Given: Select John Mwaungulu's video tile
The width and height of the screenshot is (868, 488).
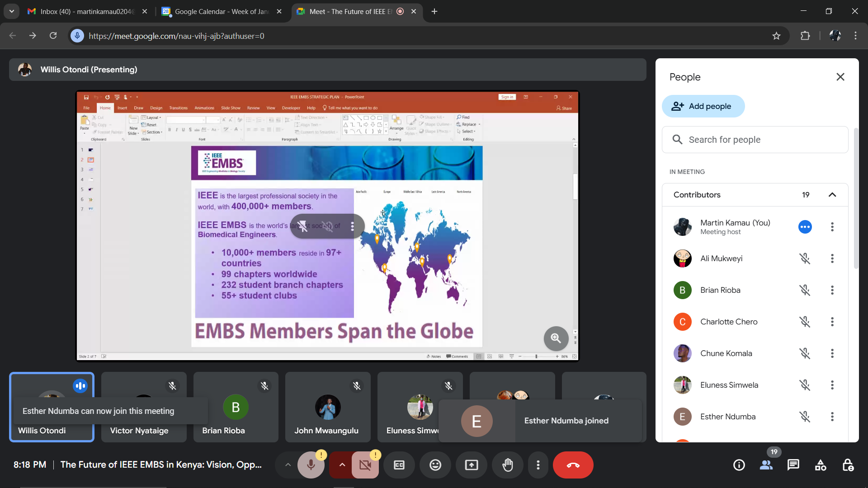Looking at the screenshot, I should [328, 407].
